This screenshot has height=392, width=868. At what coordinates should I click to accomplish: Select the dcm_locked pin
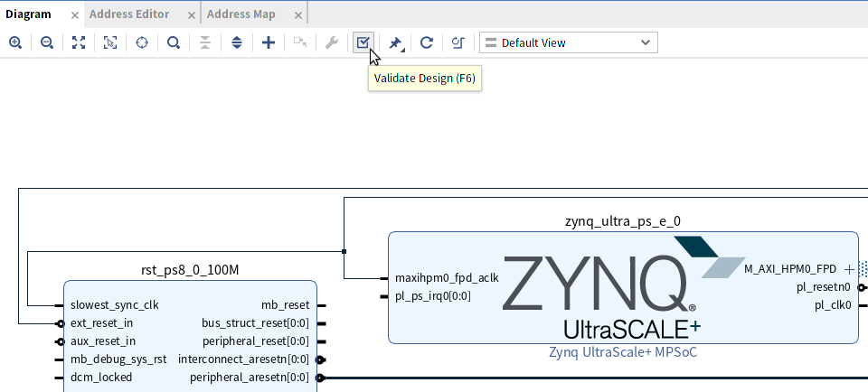point(101,377)
